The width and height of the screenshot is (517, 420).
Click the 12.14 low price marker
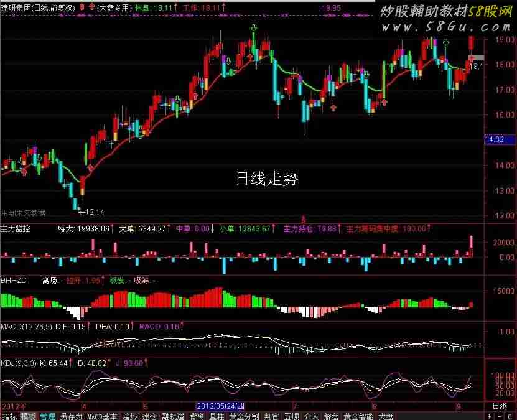91,212
